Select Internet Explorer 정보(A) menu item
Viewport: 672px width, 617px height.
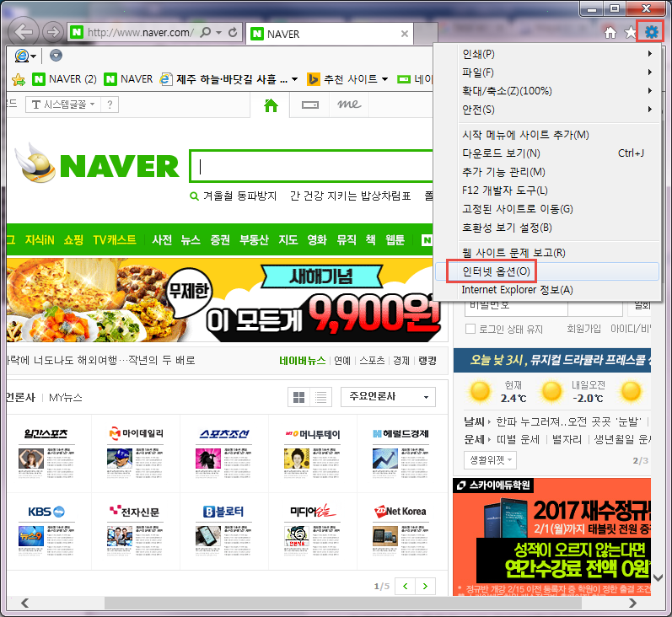pyautogui.click(x=547, y=290)
